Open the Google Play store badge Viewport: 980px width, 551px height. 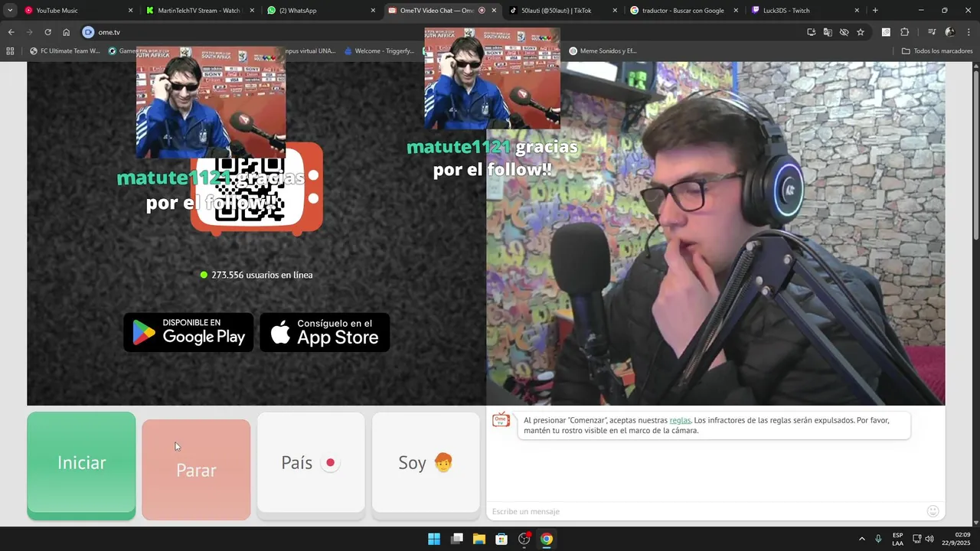(x=188, y=332)
